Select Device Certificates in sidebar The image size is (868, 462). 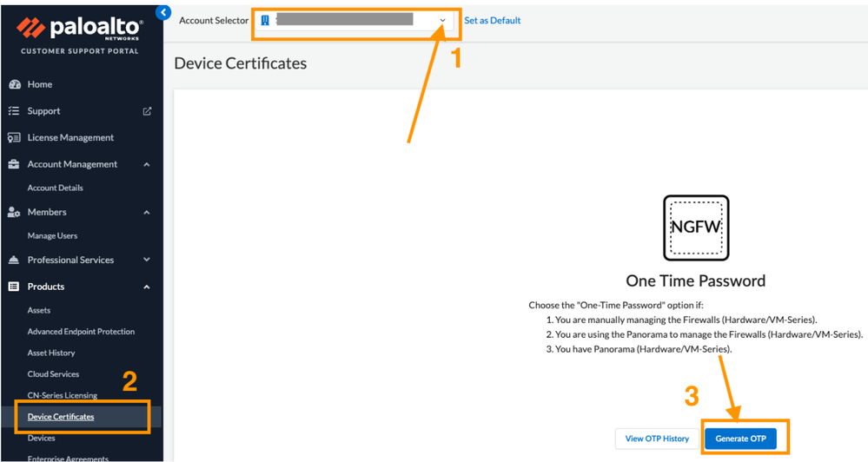pyautogui.click(x=61, y=417)
